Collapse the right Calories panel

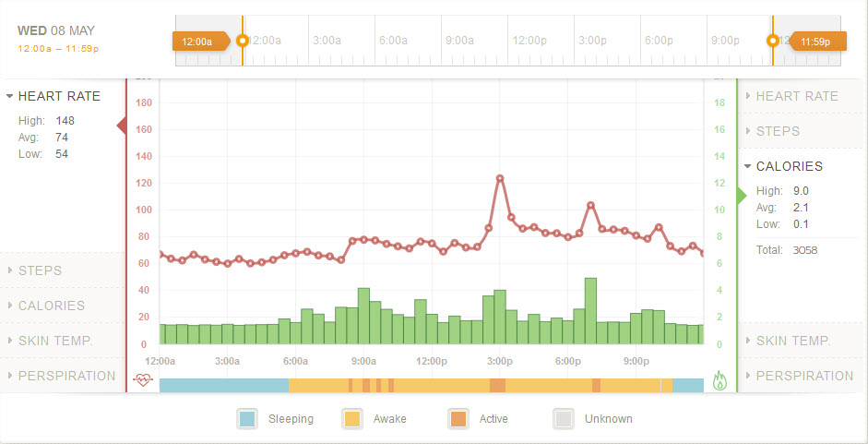click(789, 166)
